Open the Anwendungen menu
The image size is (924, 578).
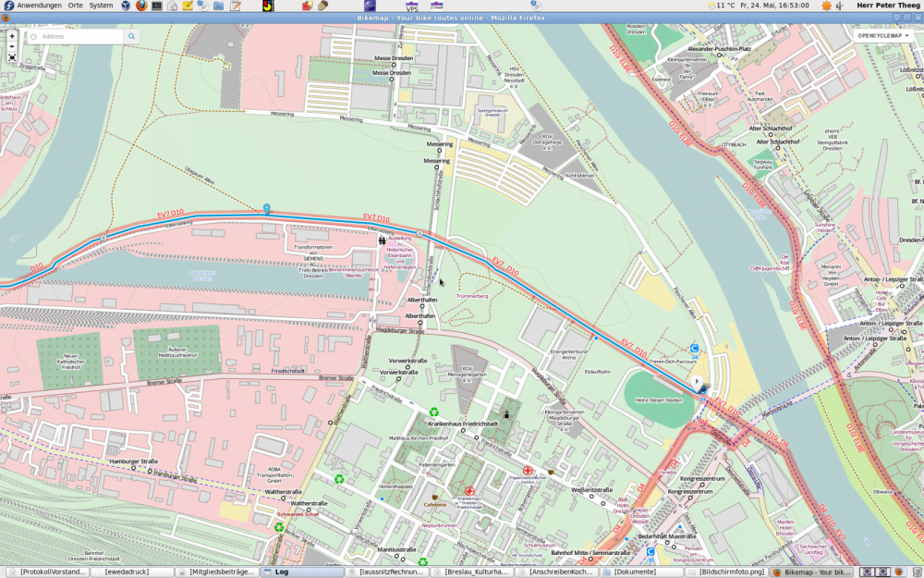coord(40,6)
